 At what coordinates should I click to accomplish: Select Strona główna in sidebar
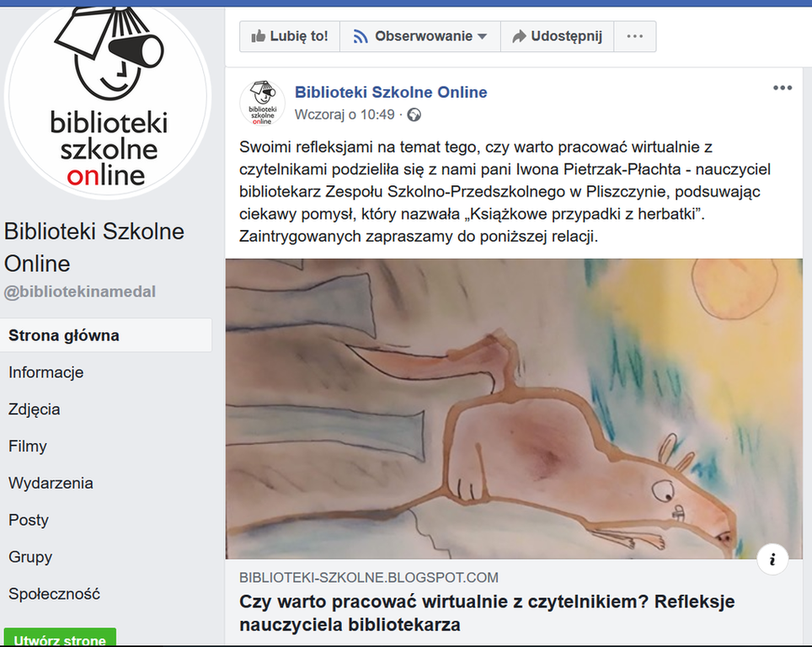(x=105, y=335)
